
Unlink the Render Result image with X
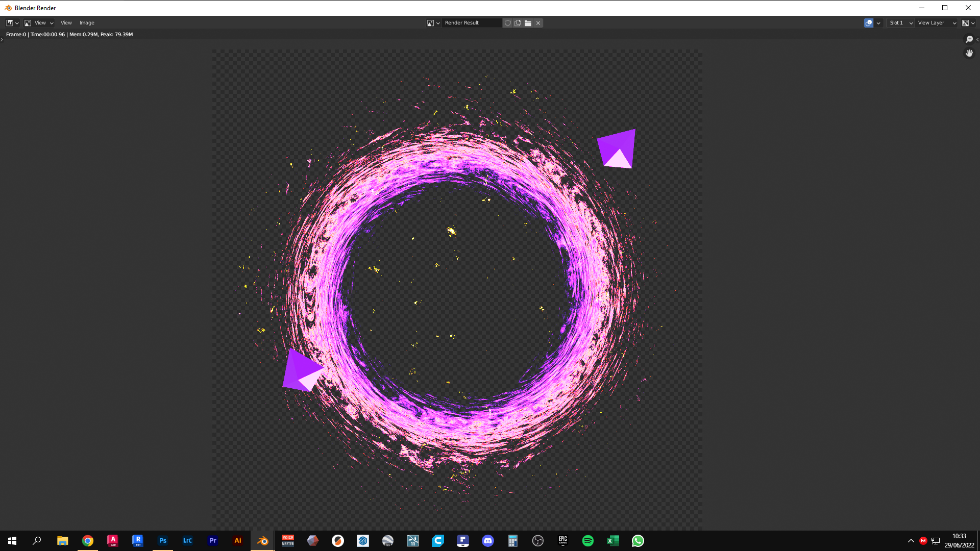pyautogui.click(x=538, y=23)
